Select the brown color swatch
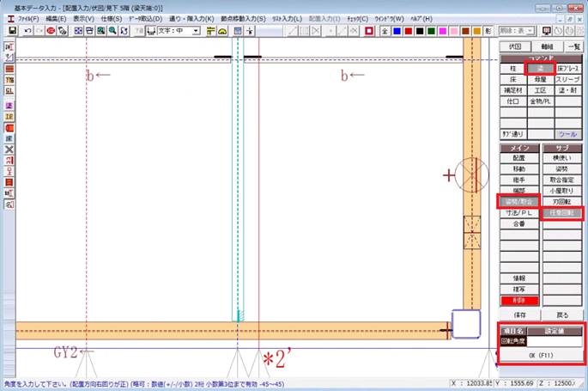588x391 pixels. (466, 31)
